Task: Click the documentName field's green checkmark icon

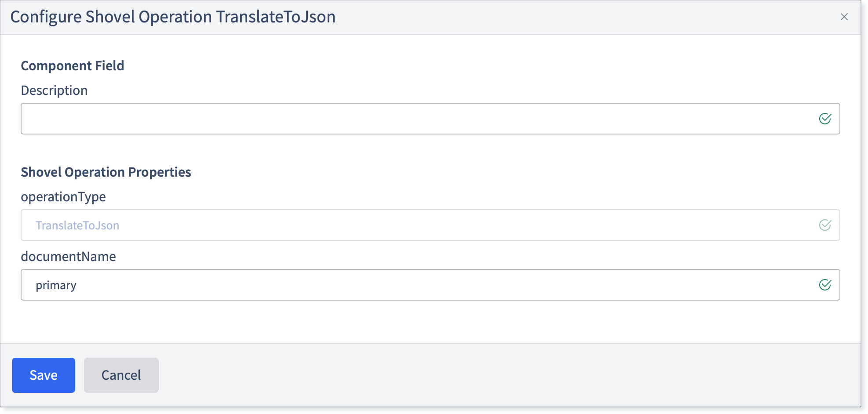Action: click(825, 285)
